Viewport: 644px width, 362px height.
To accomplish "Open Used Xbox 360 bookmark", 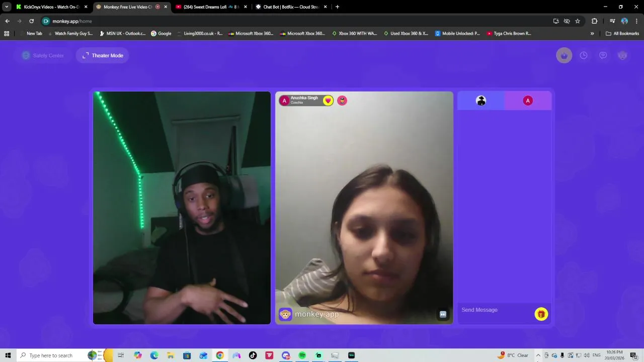I will coord(406,34).
